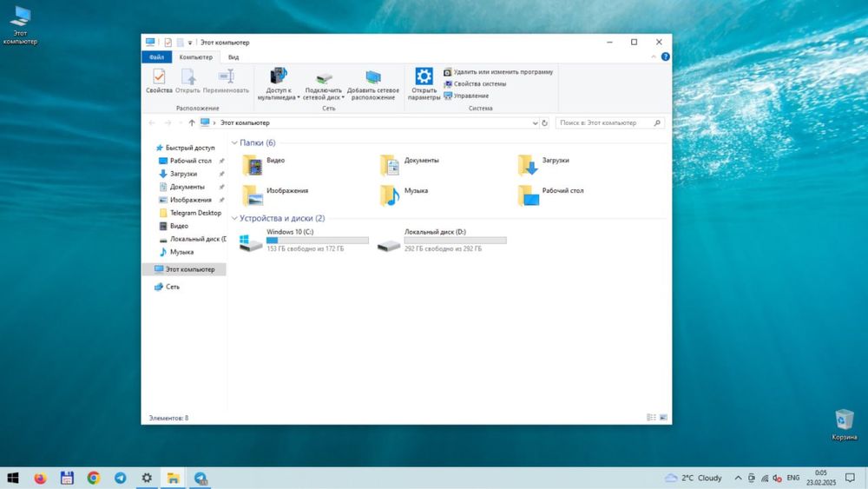The image size is (868, 489).
Task: Select the Музыка folder
Action: click(404, 195)
